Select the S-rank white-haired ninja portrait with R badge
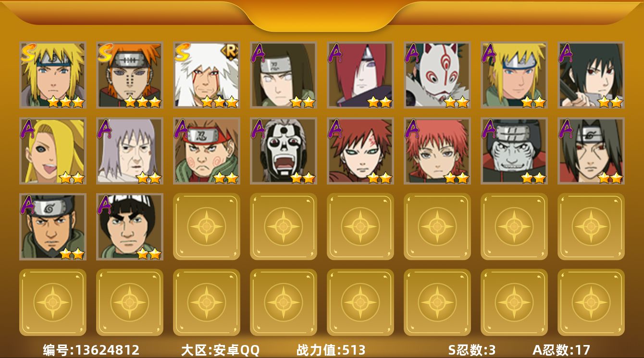The image size is (644, 358). [207, 74]
